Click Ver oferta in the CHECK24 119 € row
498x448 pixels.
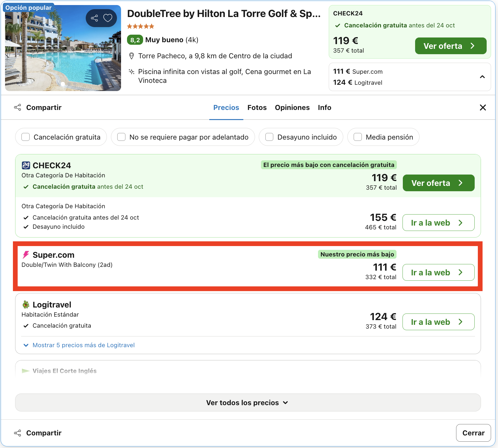(x=438, y=183)
